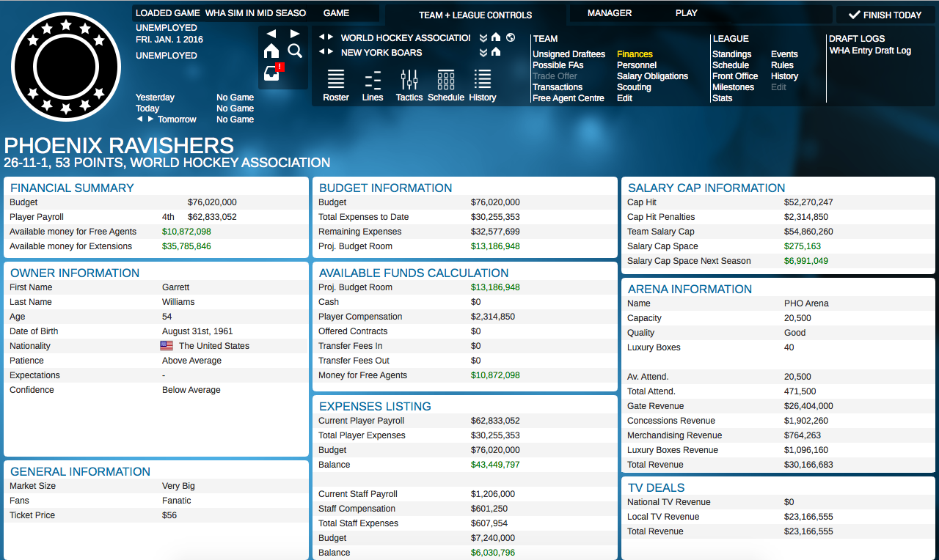The image size is (939, 560).
Task: Expand the World Hockey Association league dropdown
Action: (x=483, y=37)
